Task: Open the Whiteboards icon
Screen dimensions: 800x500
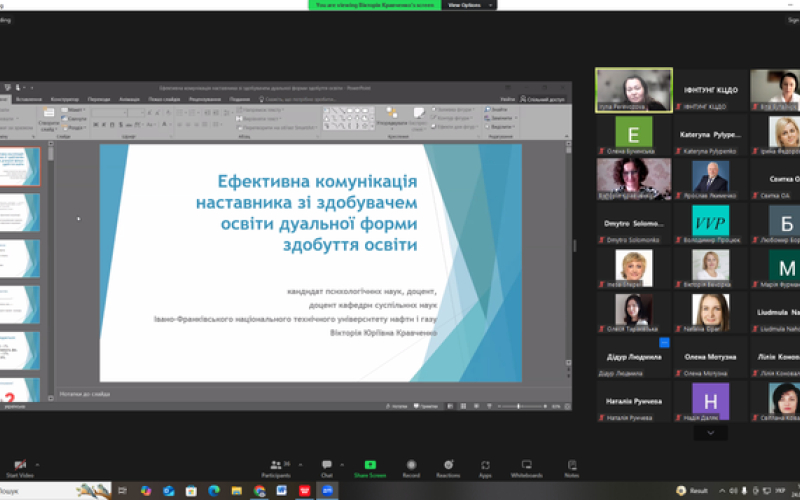Action: 527,464
